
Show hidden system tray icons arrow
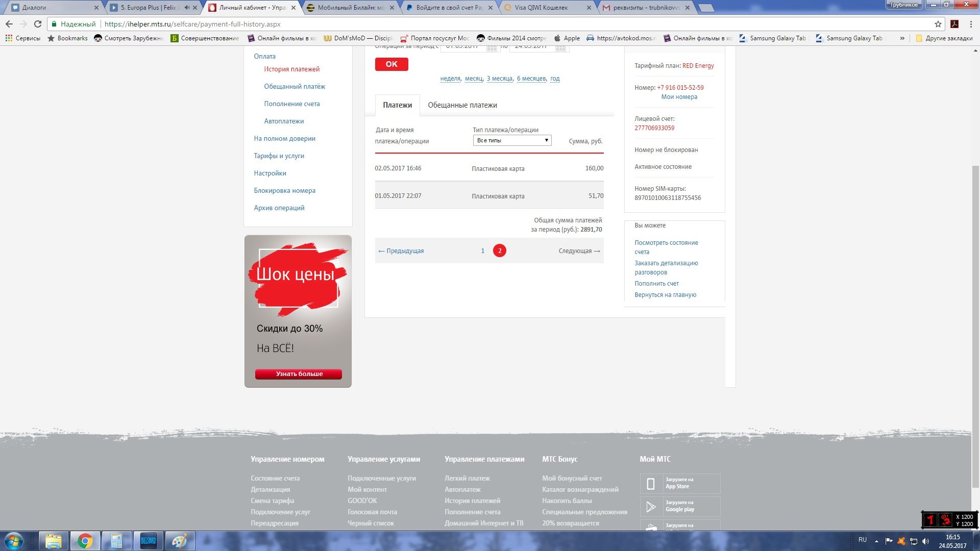tap(876, 541)
